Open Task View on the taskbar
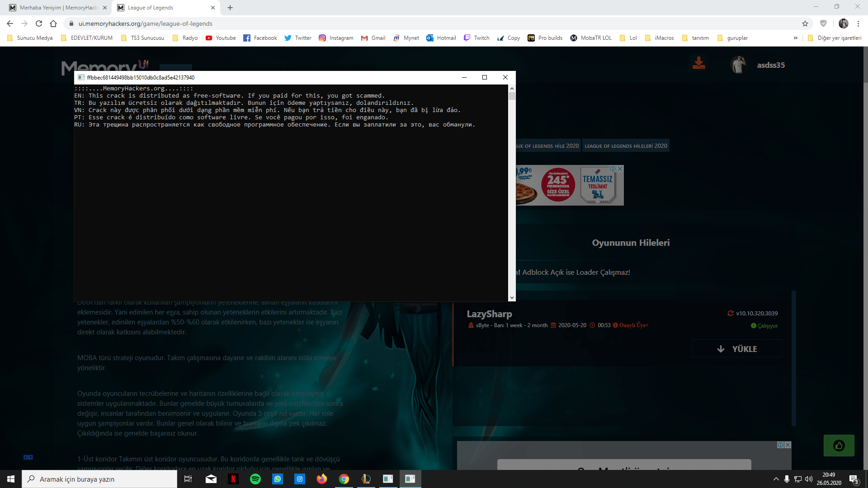 188,479
